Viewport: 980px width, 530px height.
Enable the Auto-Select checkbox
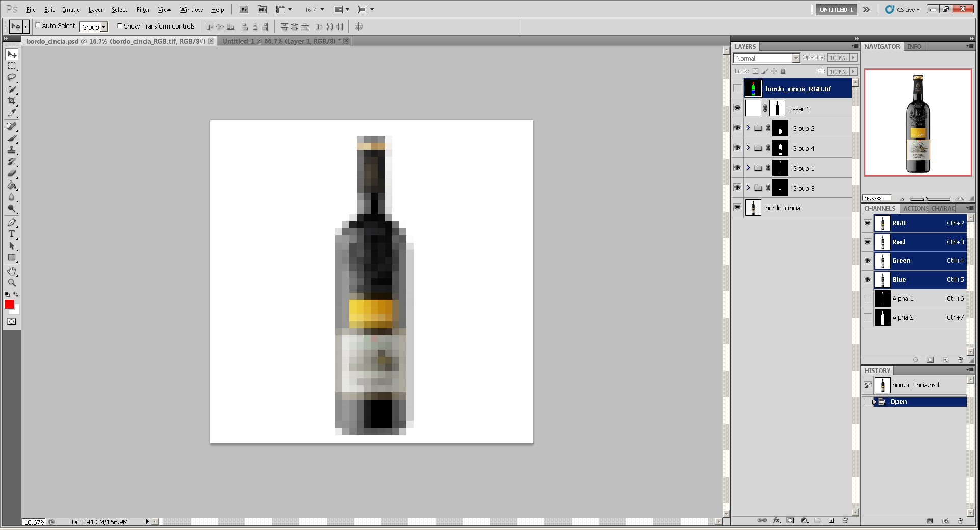[38, 25]
